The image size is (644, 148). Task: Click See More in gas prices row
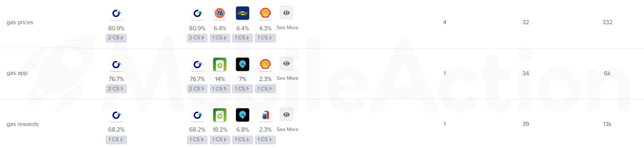click(x=288, y=28)
